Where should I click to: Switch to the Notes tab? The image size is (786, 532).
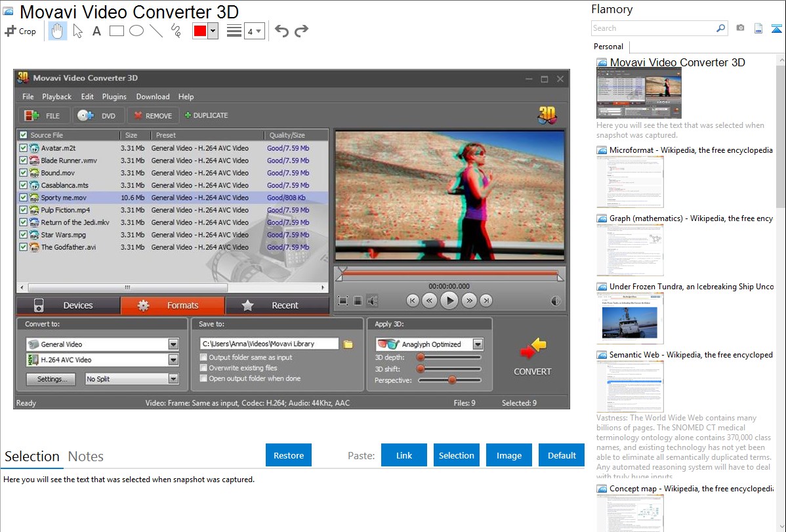click(x=85, y=457)
